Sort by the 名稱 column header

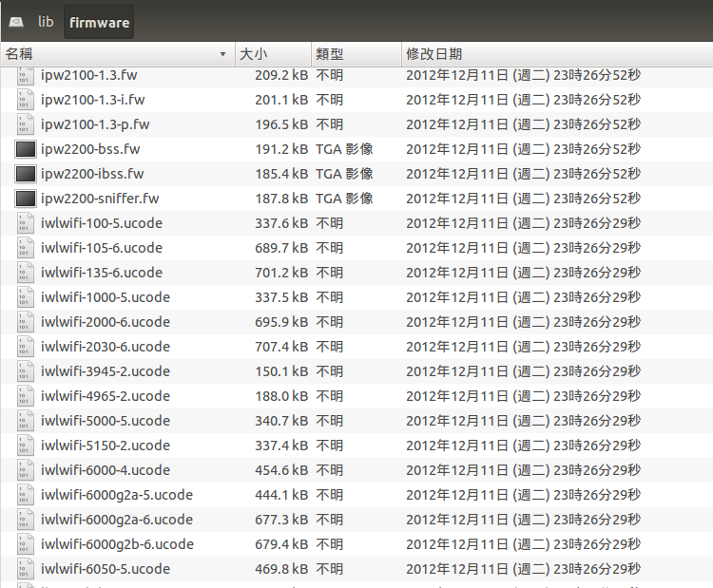click(118, 54)
